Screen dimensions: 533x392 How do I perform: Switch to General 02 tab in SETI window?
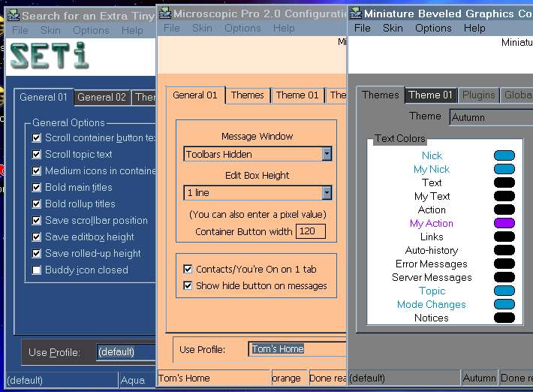pos(101,97)
